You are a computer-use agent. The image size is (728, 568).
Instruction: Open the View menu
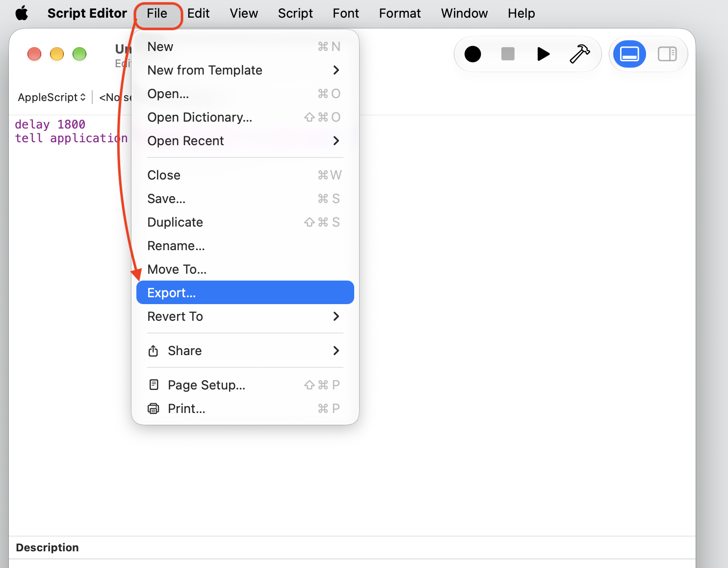244,13
